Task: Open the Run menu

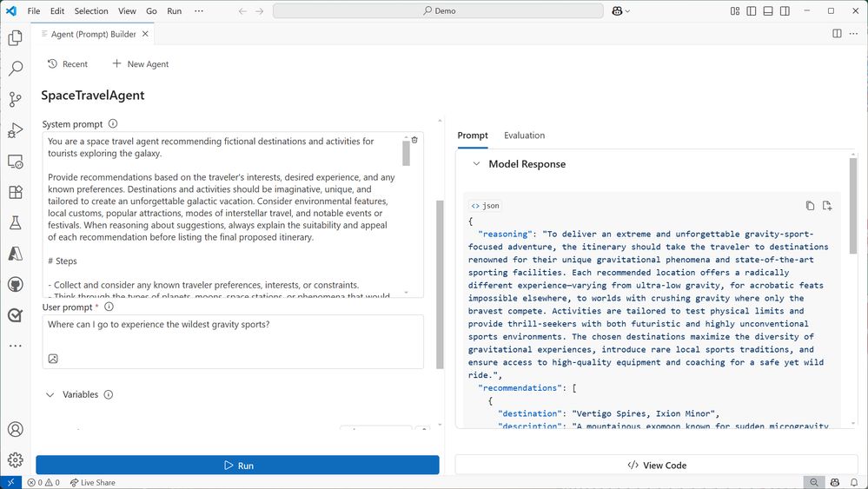Action: click(175, 11)
